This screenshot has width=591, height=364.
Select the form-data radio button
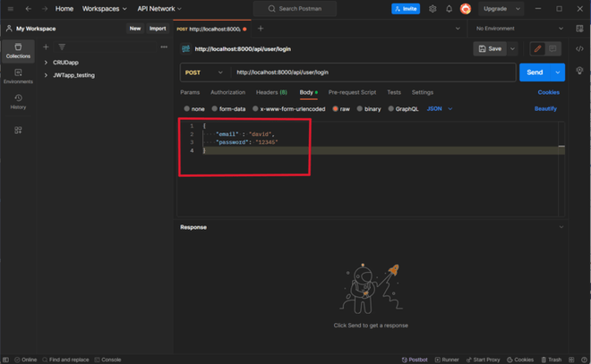(215, 109)
